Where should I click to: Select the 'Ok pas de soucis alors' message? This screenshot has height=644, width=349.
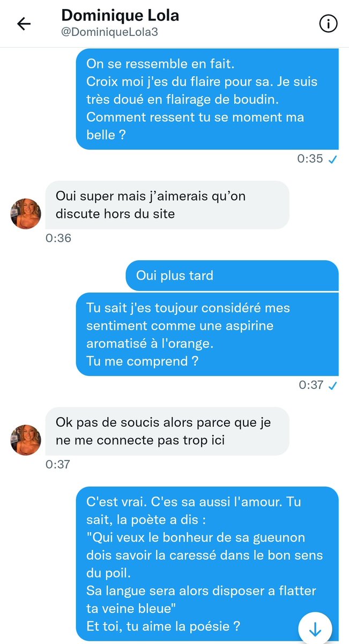coord(167,432)
